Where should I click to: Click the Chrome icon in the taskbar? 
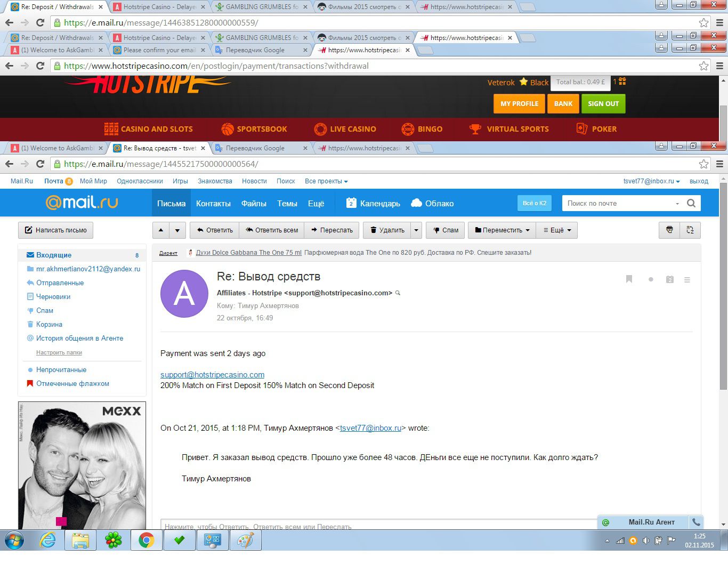[x=146, y=541]
